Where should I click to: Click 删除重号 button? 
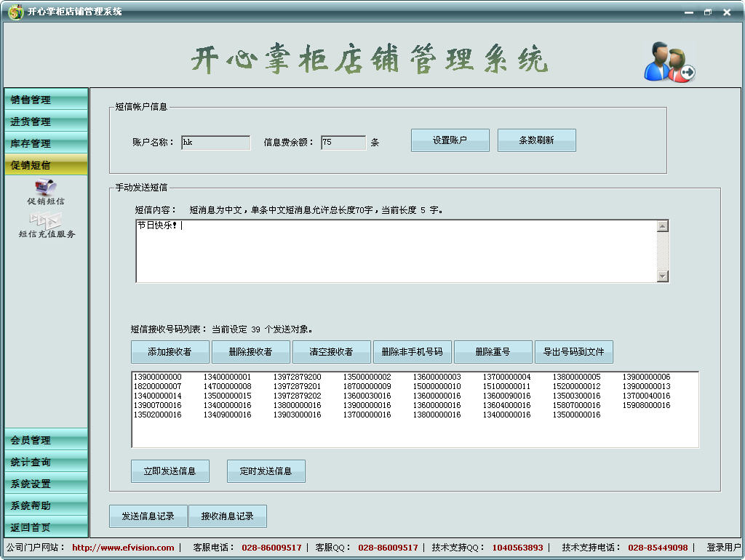(493, 352)
